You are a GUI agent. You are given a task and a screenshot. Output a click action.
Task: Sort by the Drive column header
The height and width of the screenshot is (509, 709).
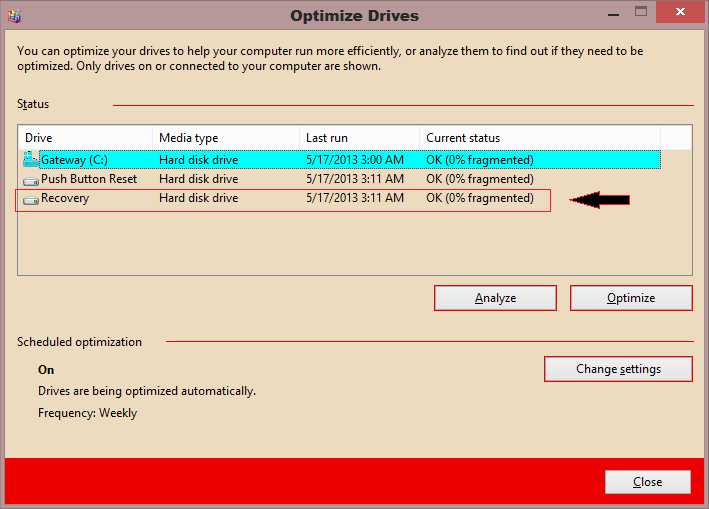85,137
